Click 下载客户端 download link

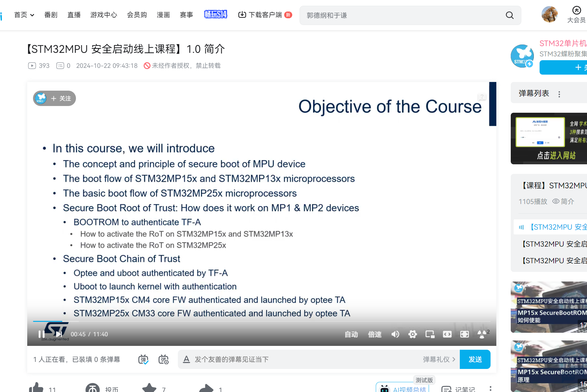265,15
